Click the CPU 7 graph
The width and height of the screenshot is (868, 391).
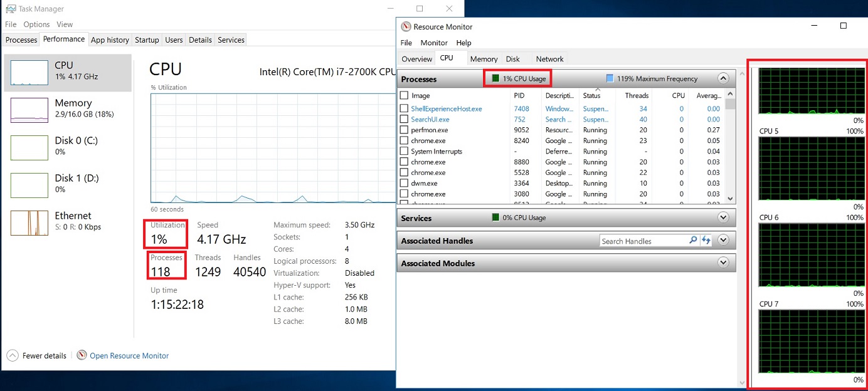tap(811, 342)
